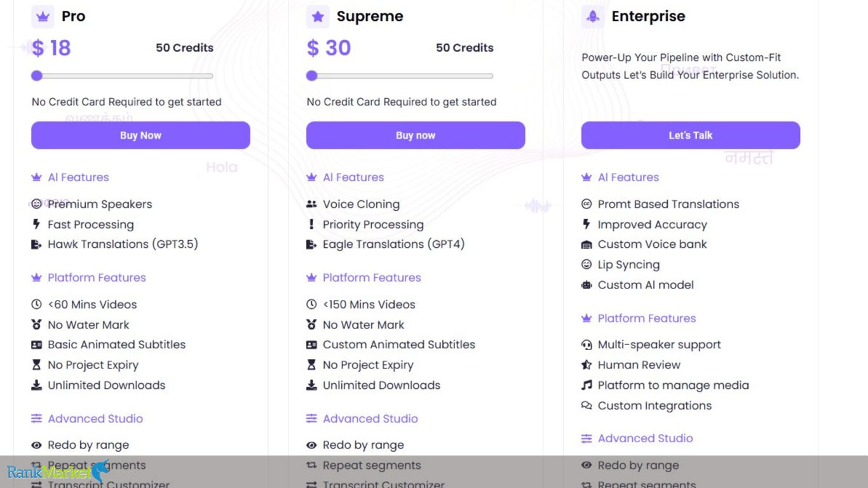Click the Pro plan credits slider handle
Viewport: 868px width, 488px height.
[x=37, y=76]
